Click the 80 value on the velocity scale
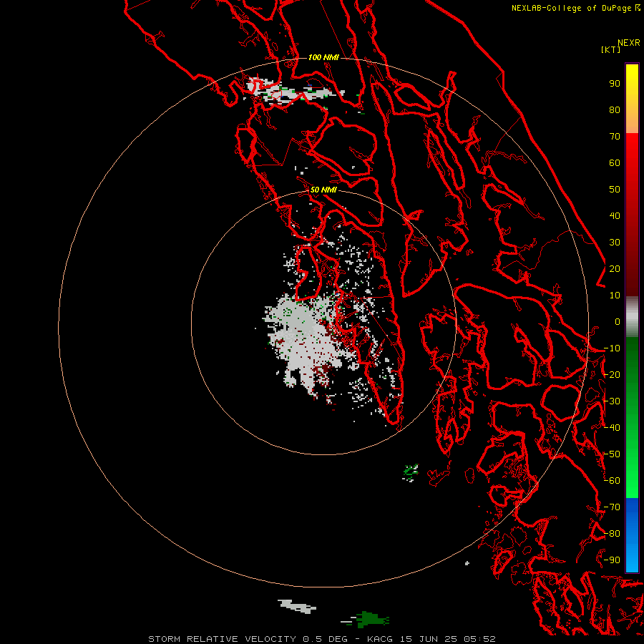This screenshot has width=644, height=644. [x=615, y=110]
